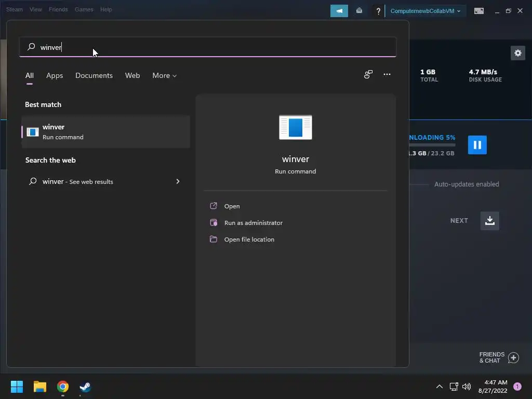Click Open file location for winver
This screenshot has height=399, width=532.
[249, 239]
